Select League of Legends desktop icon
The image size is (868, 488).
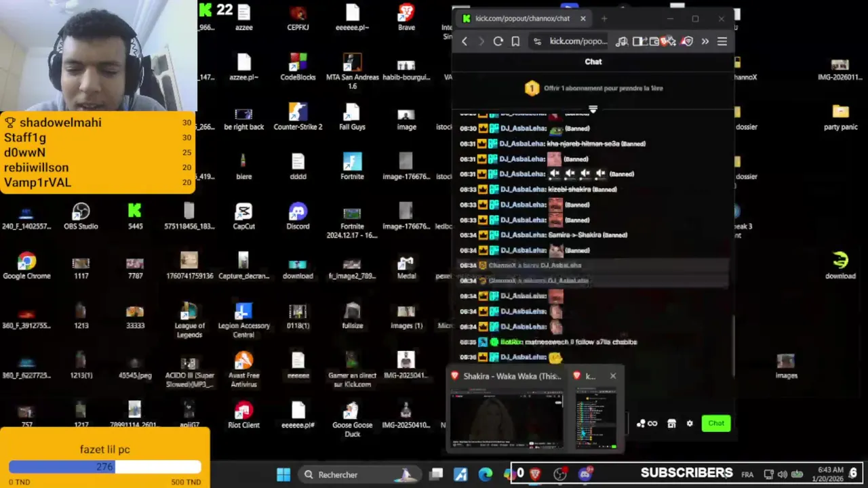pos(189,321)
